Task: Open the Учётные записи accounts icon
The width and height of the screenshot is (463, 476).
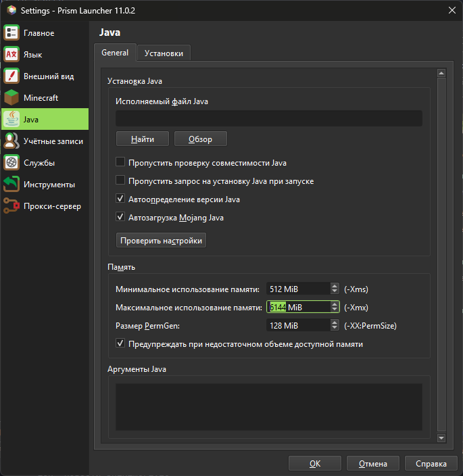Action: [x=11, y=141]
